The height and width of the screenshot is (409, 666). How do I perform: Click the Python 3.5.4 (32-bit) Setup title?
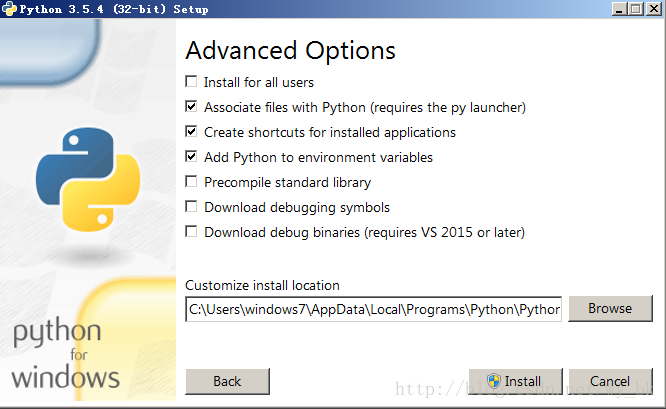114,9
